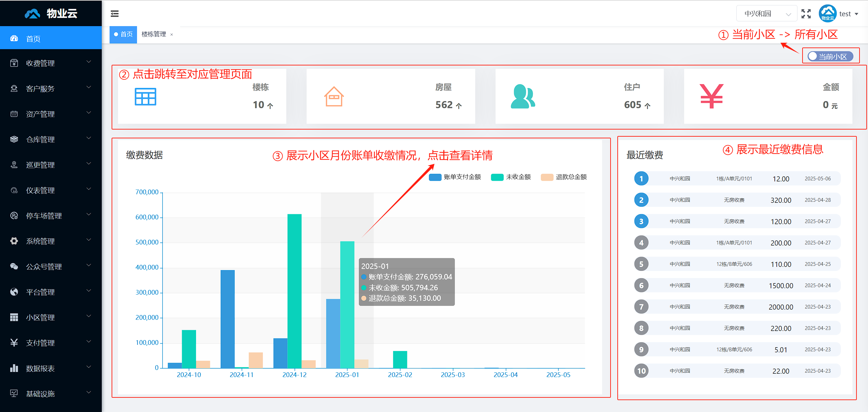868x412 pixels.
Task: Open the 平台管理 sidebar menu
Action: (51, 292)
